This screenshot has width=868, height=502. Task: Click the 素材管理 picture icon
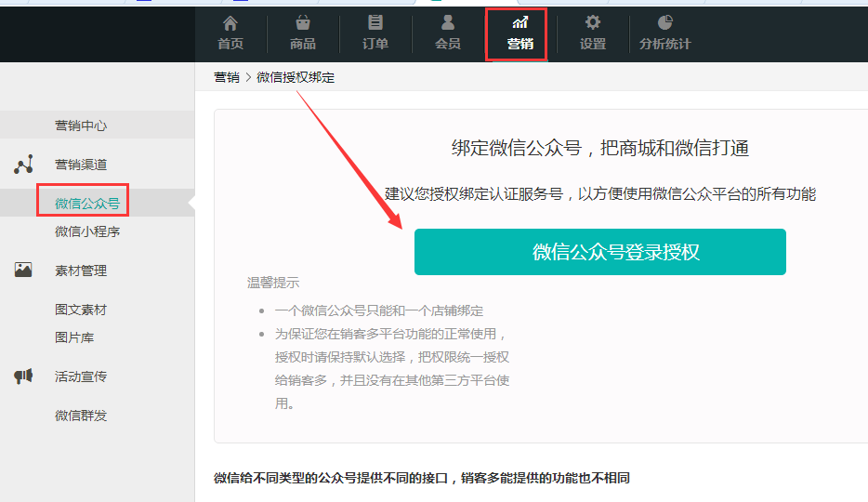click(24, 271)
